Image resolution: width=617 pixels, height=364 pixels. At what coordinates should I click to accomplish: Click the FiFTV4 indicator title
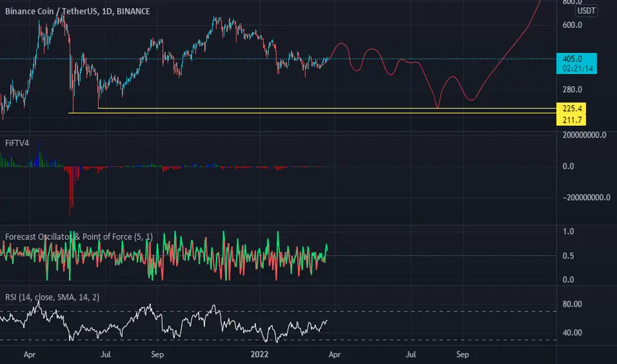click(17, 143)
